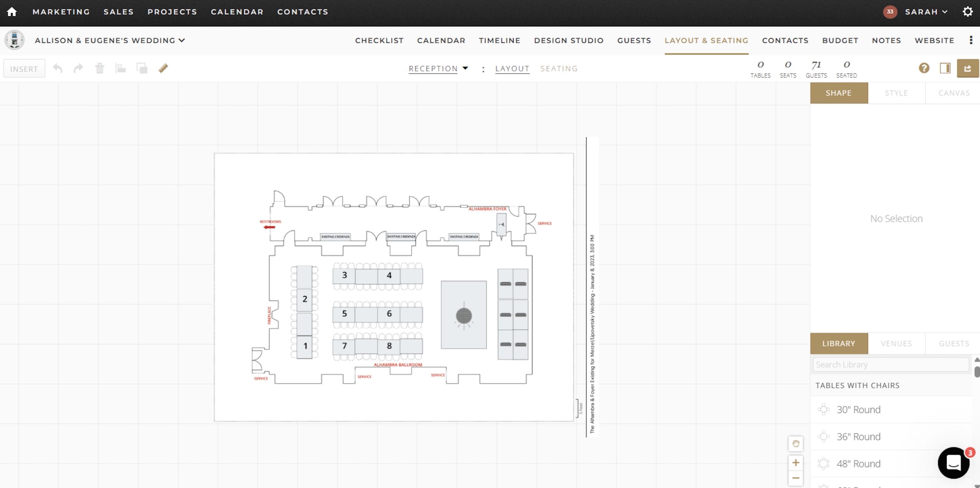The width and height of the screenshot is (980, 488).
Task: Click the export layout icon
Action: tap(968, 68)
